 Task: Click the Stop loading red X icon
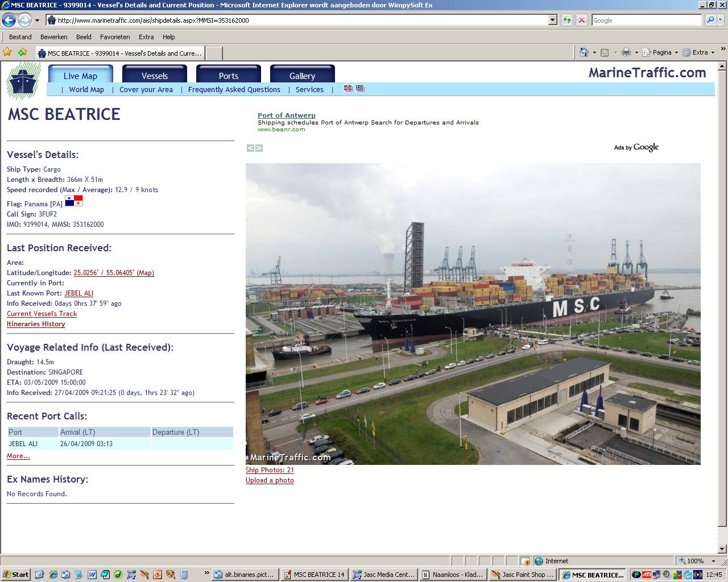coord(581,20)
